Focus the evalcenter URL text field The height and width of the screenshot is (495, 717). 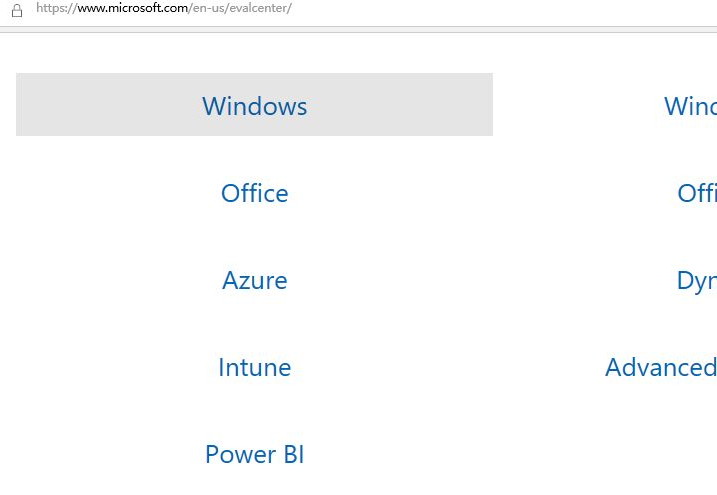point(164,8)
